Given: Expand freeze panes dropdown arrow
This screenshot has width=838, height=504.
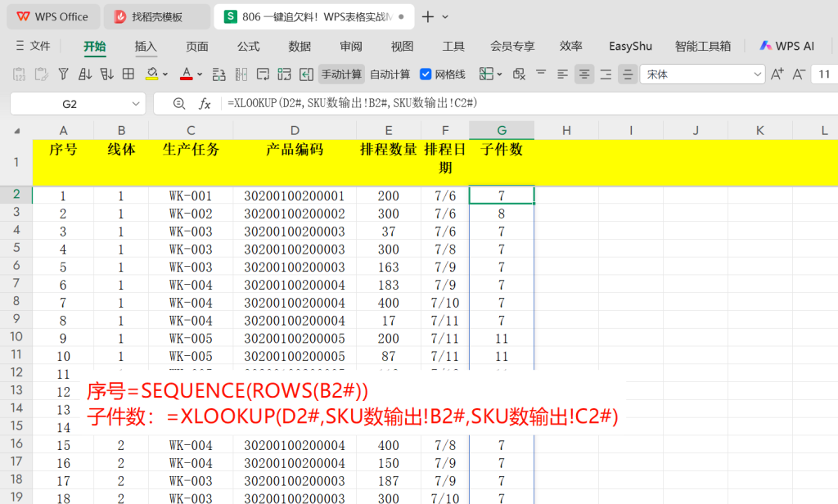Looking at the screenshot, I should point(500,74).
